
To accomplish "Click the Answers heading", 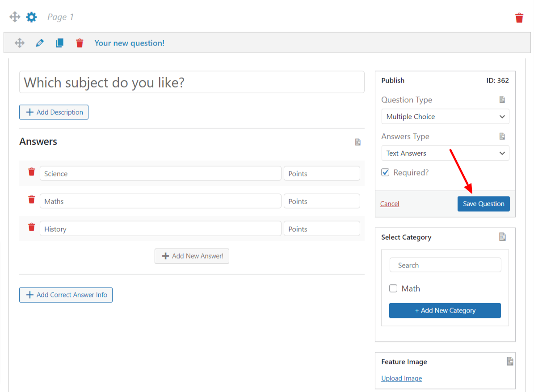I will (38, 142).
